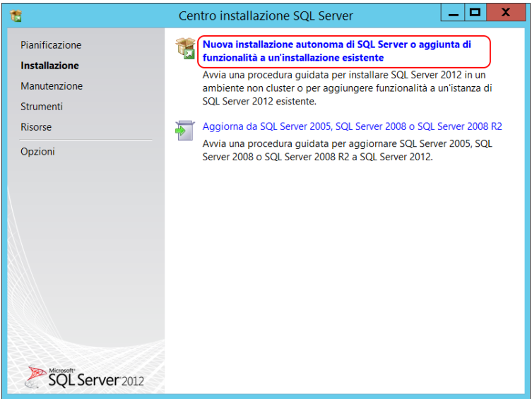This screenshot has height=399, width=532.
Task: Open Opzioni in the sidebar
Action: click(x=37, y=152)
